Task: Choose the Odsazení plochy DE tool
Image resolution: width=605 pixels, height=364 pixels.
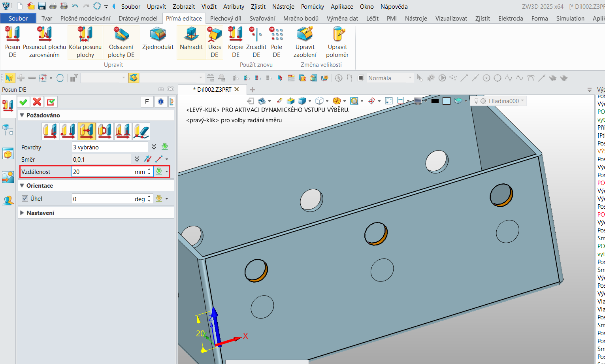Action: point(121,42)
